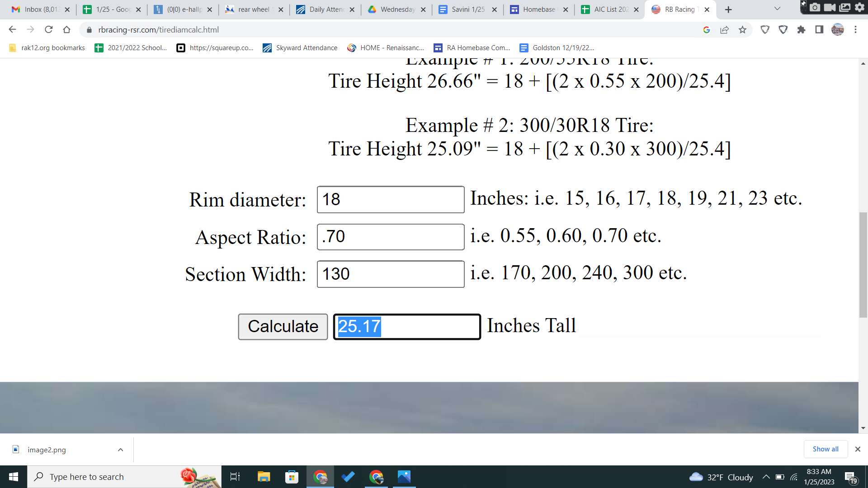Click Show all downloads
Viewport: 868px width, 488px height.
coord(825,449)
